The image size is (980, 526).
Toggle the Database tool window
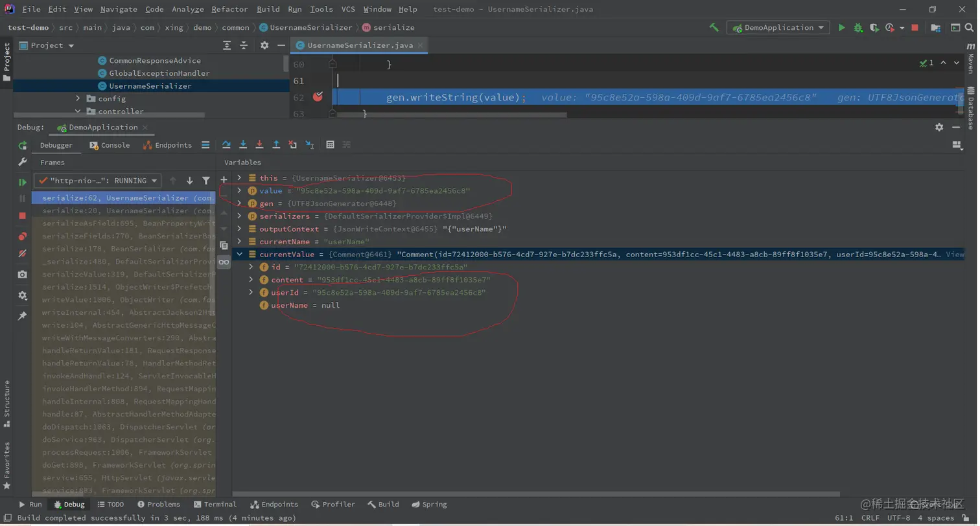971,108
